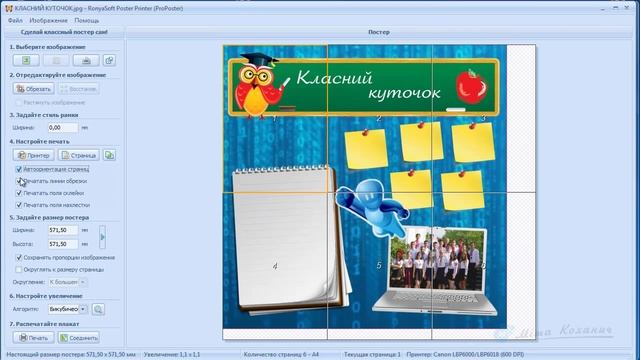Open the Помощь menu
Image resolution: width=640 pixels, height=360 pixels.
pos(87,20)
